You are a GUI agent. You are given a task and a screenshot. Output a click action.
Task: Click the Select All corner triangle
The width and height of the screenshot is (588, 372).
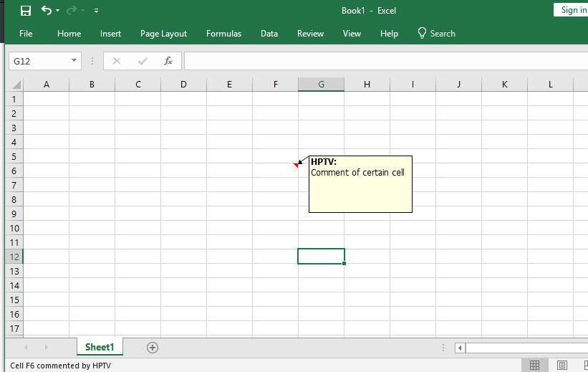coord(16,85)
